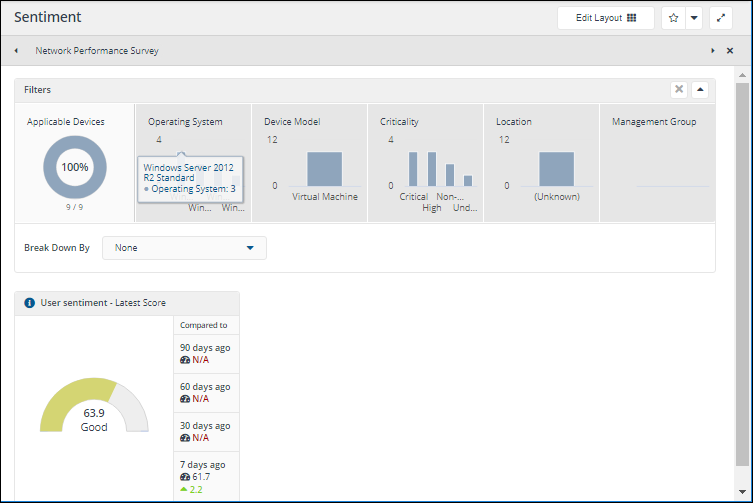Expand dashboard to full screen
This screenshot has height=503, width=753.
[721, 18]
